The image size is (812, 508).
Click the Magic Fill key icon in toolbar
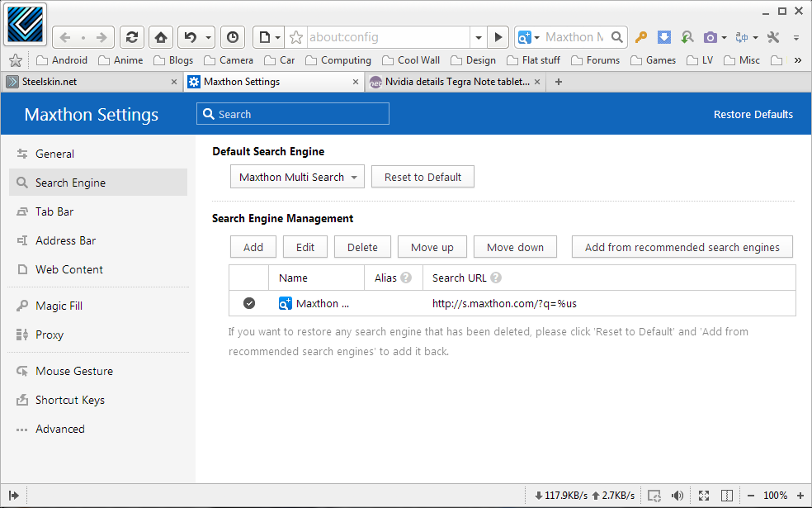click(x=640, y=37)
